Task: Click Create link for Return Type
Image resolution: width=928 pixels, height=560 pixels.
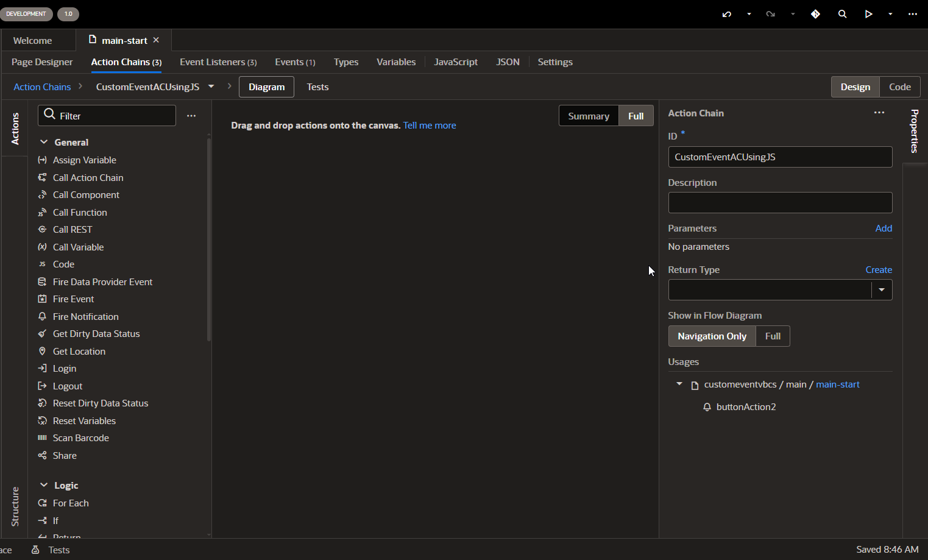Action: coord(879,270)
